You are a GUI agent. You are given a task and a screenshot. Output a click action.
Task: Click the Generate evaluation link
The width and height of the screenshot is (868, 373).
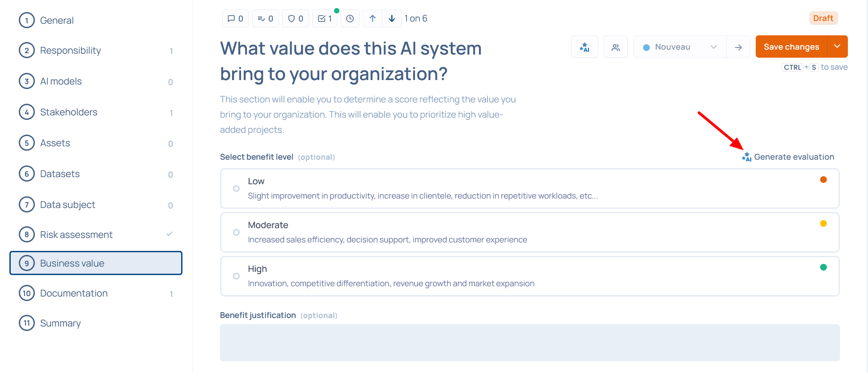tap(788, 157)
